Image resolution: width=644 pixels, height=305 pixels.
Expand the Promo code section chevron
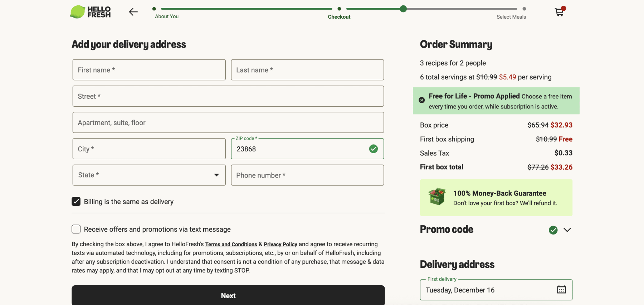click(x=567, y=230)
